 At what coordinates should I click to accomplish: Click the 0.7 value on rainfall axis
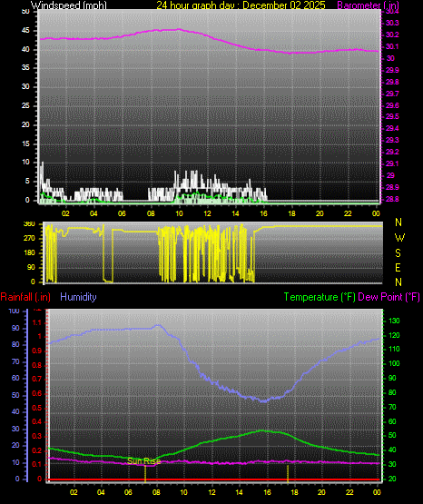click(x=37, y=379)
